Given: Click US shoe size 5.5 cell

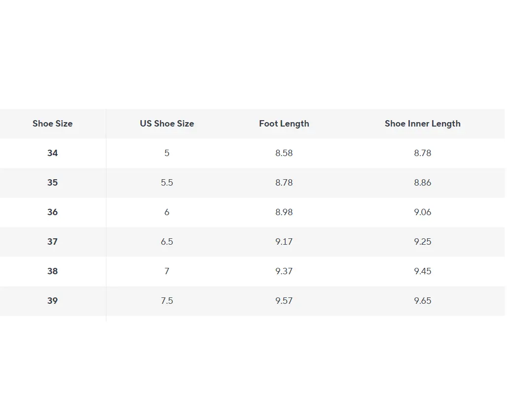Looking at the screenshot, I should coord(167,183).
